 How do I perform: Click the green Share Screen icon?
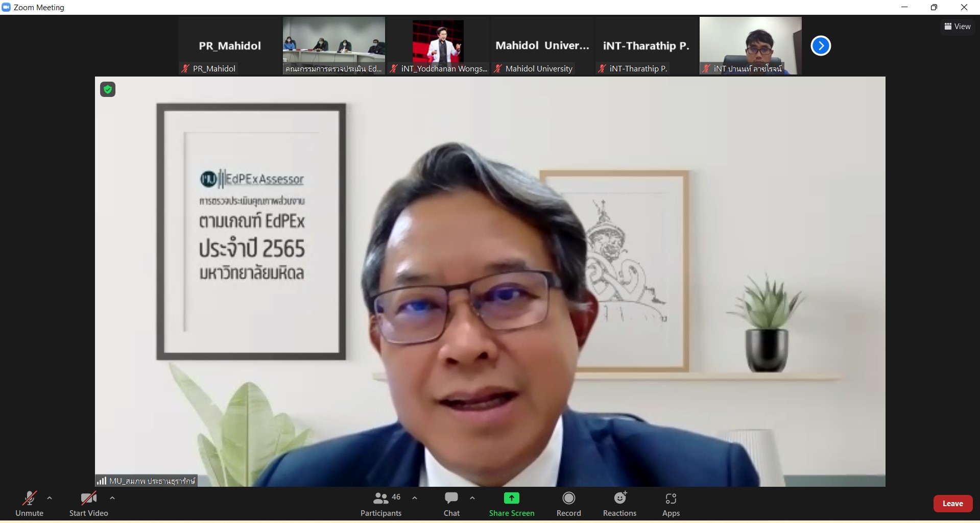pyautogui.click(x=511, y=498)
